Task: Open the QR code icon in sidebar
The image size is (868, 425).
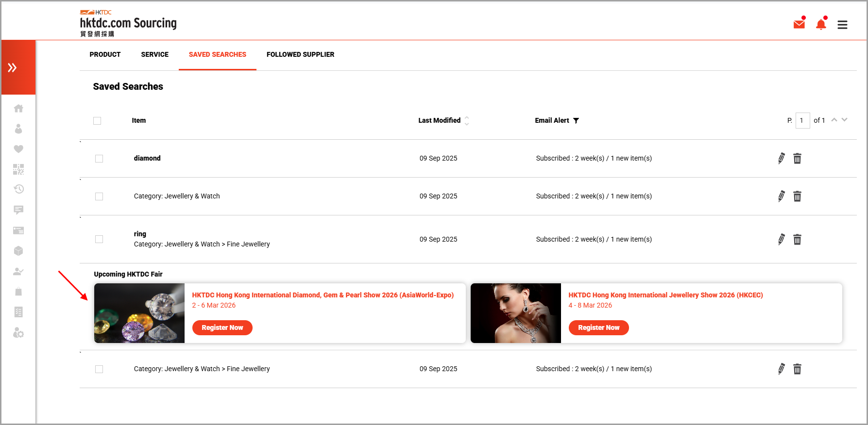Action: (18, 169)
